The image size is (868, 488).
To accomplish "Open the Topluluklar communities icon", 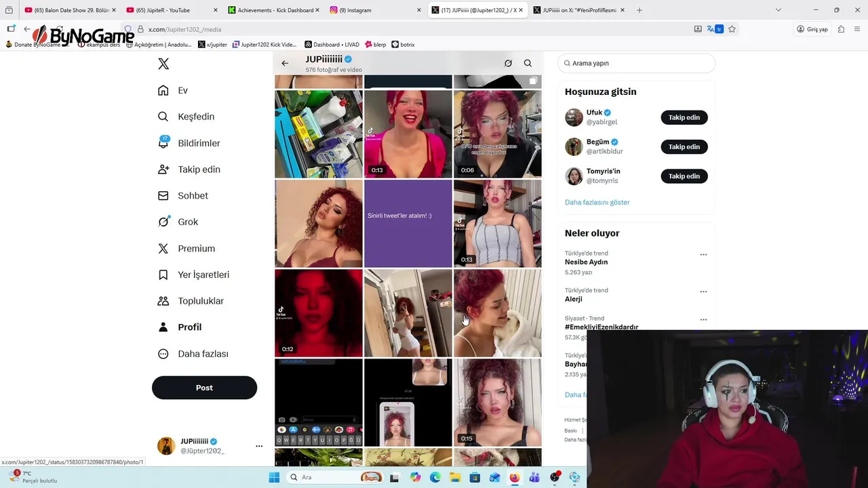I will pos(163,301).
